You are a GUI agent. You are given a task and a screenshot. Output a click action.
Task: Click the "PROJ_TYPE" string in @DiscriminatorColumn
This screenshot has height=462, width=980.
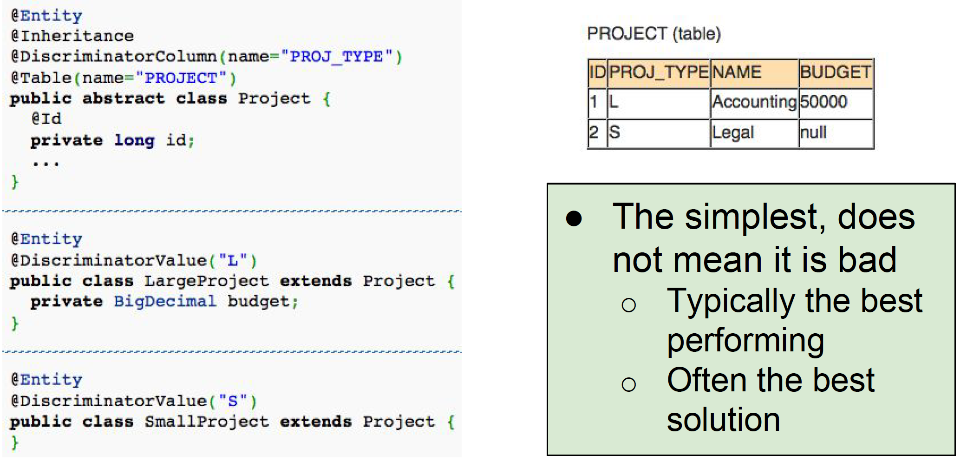pos(336,57)
